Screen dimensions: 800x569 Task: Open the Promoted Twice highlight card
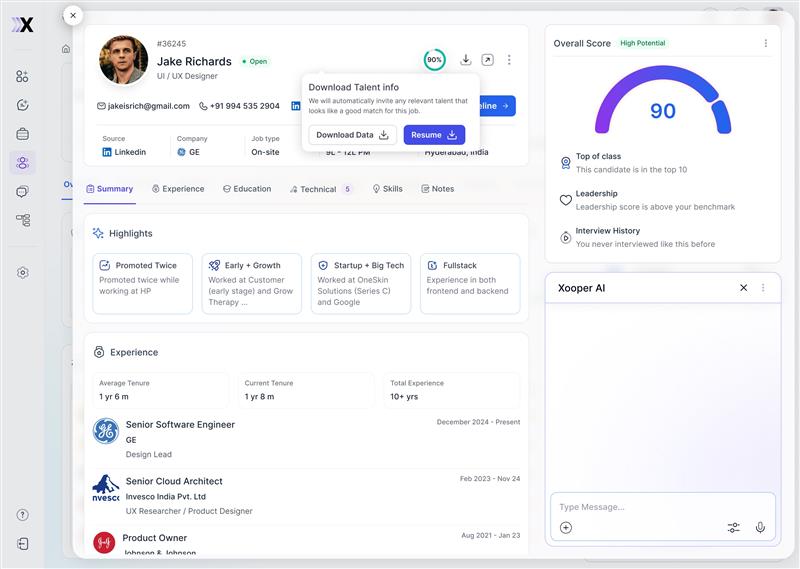(143, 284)
